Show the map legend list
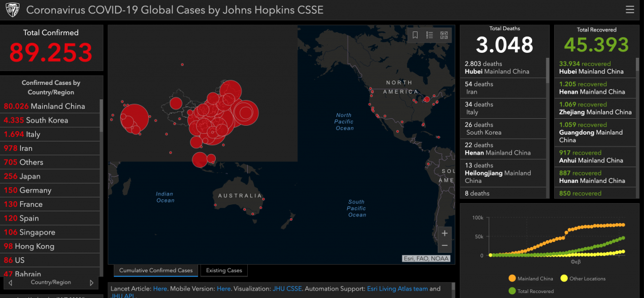The width and height of the screenshot is (644, 298). pyautogui.click(x=430, y=35)
